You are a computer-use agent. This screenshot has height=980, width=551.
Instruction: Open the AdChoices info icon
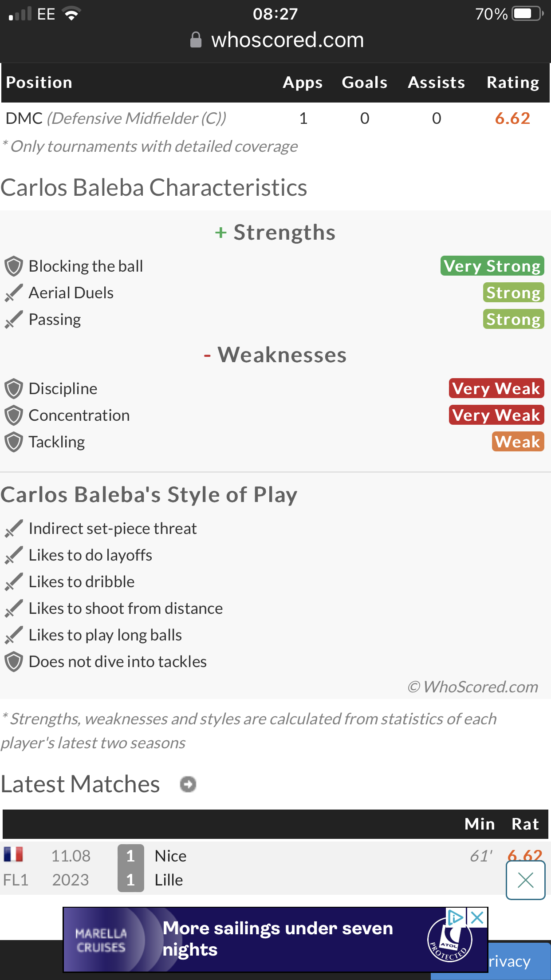tap(456, 917)
